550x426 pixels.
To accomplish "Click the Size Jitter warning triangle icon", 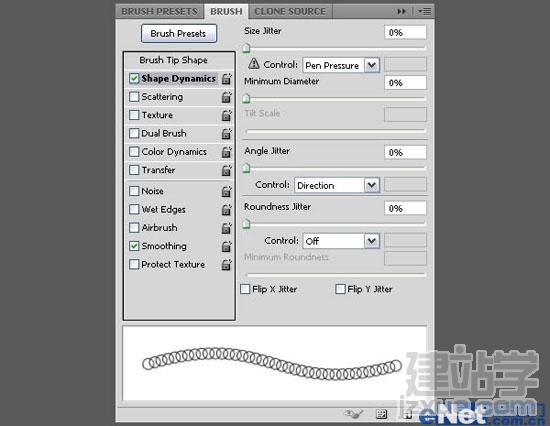I will pos(254,64).
